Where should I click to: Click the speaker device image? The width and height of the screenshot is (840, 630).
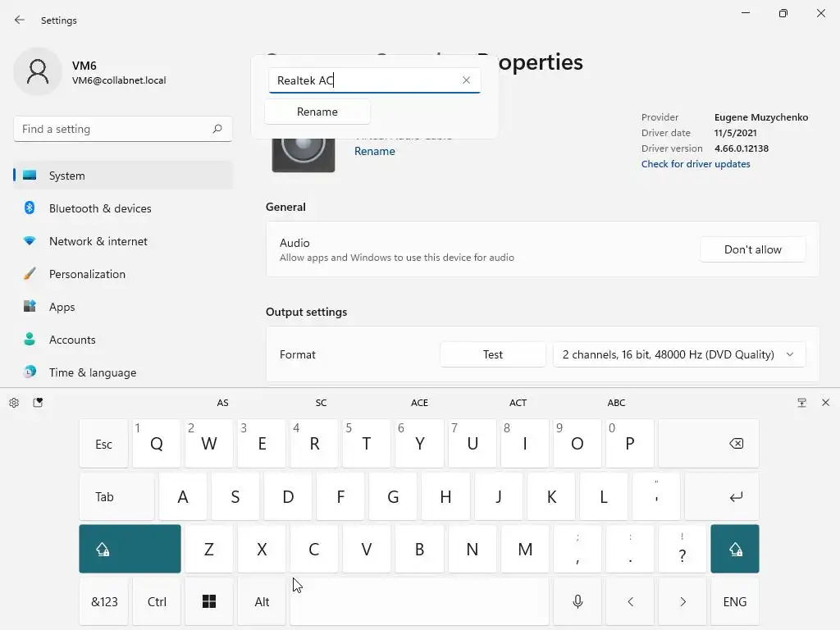304,155
